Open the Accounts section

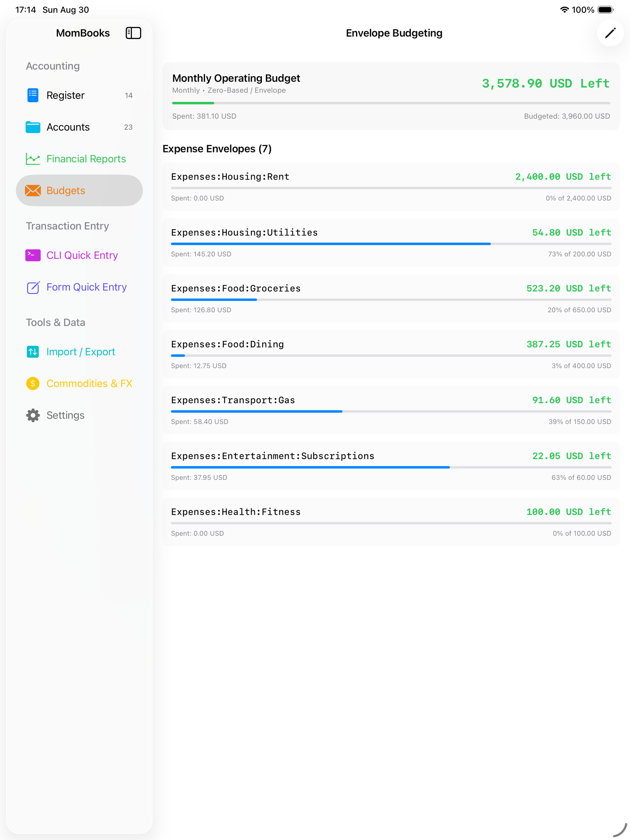79,127
